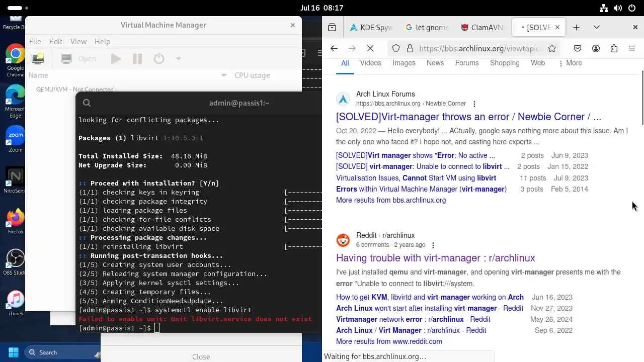The width and height of the screenshot is (644, 362).
Task: Switch to the ClamAV browser tab
Action: (482, 28)
